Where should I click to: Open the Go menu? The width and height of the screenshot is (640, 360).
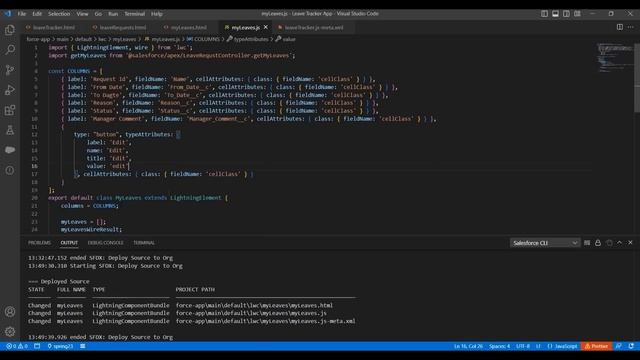98,13
